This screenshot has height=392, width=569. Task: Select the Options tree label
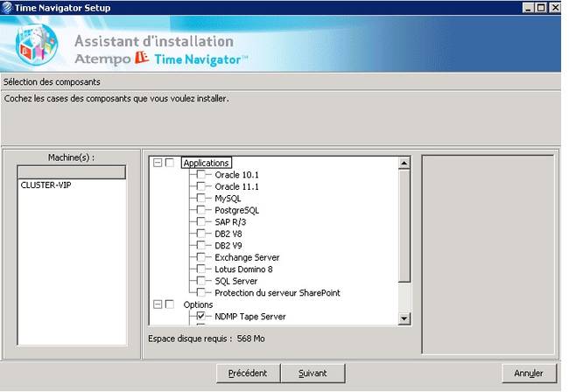[x=198, y=304]
